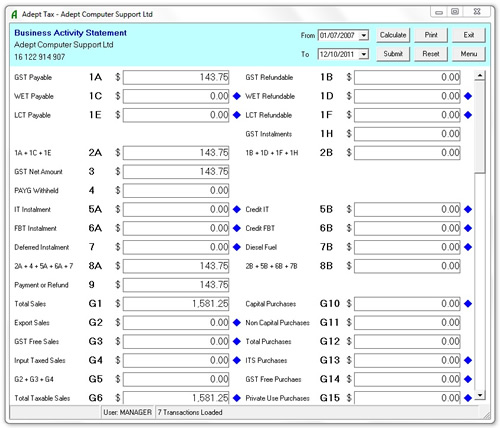Image resolution: width=500 pixels, height=428 pixels.
Task: Click the blue diamond beside GST Free Purchases G14
Action: [x=468, y=379]
